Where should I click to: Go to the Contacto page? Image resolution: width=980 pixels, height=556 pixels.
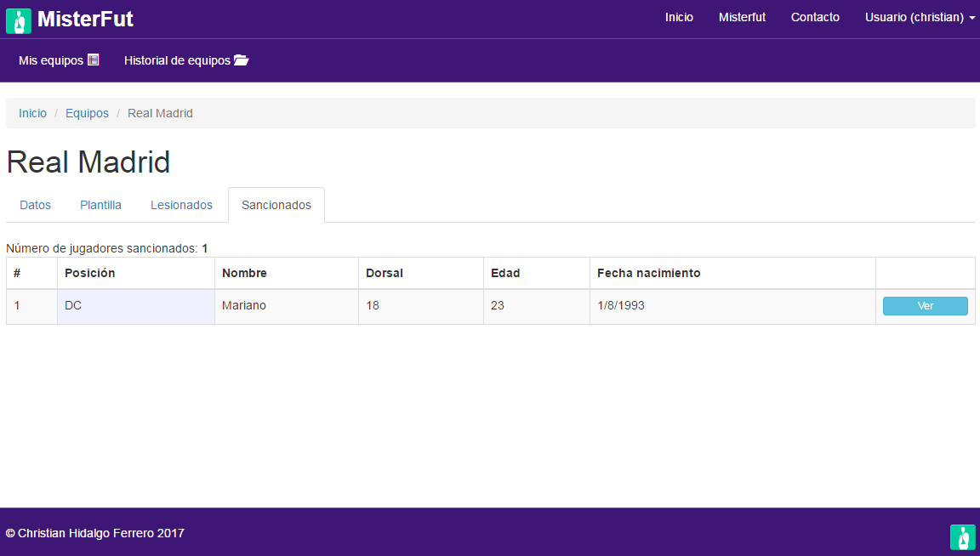[815, 18]
